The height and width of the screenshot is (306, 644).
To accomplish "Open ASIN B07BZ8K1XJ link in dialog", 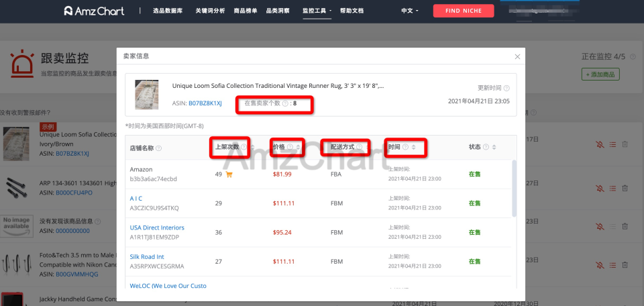I will (x=205, y=103).
